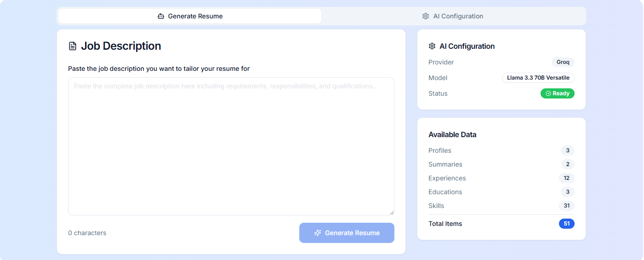The width and height of the screenshot is (644, 260).
Task: Click the checkmark icon in Ready badge
Action: 548,93
